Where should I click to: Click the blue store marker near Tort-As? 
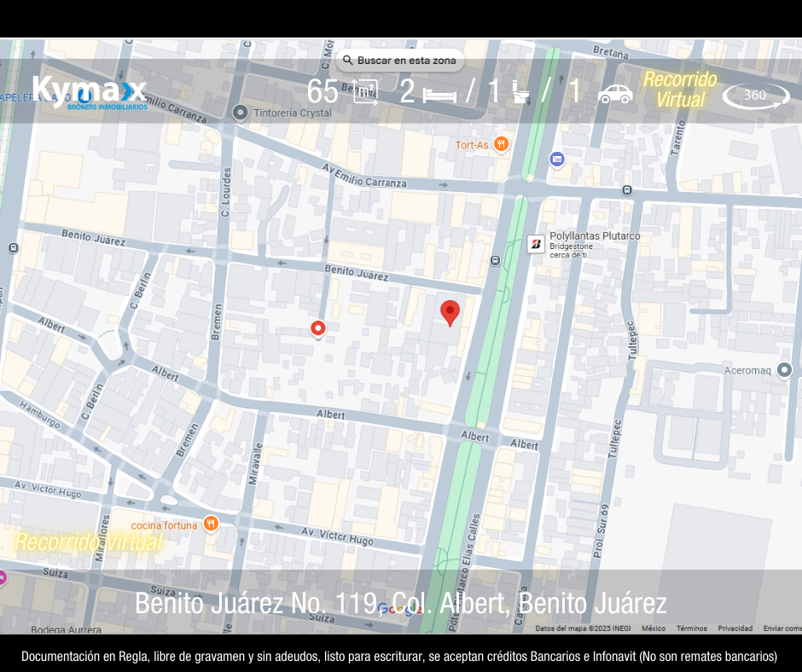(557, 159)
